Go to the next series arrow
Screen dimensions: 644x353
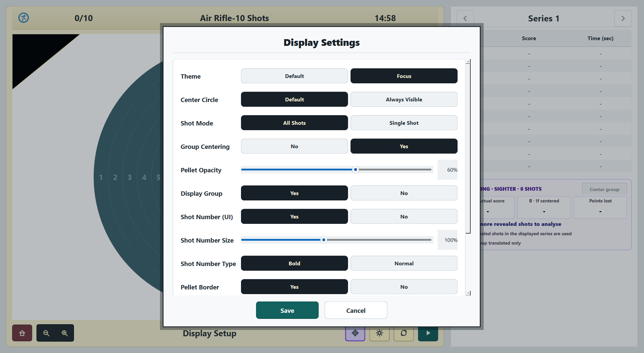click(x=623, y=18)
